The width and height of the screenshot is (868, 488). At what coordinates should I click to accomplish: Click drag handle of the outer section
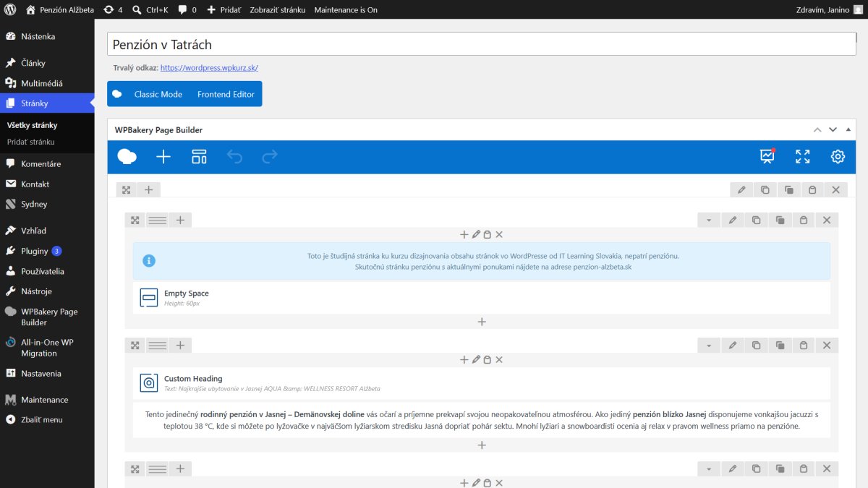coord(126,190)
